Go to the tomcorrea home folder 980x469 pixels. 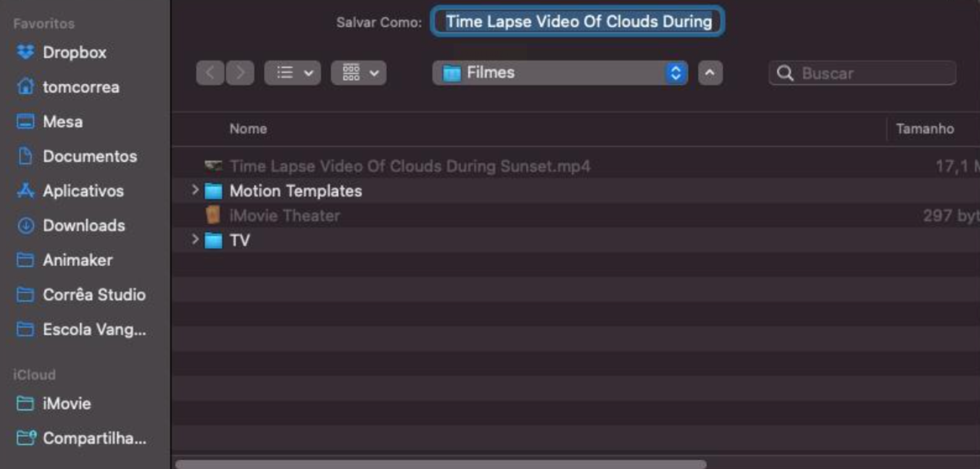coord(80,87)
